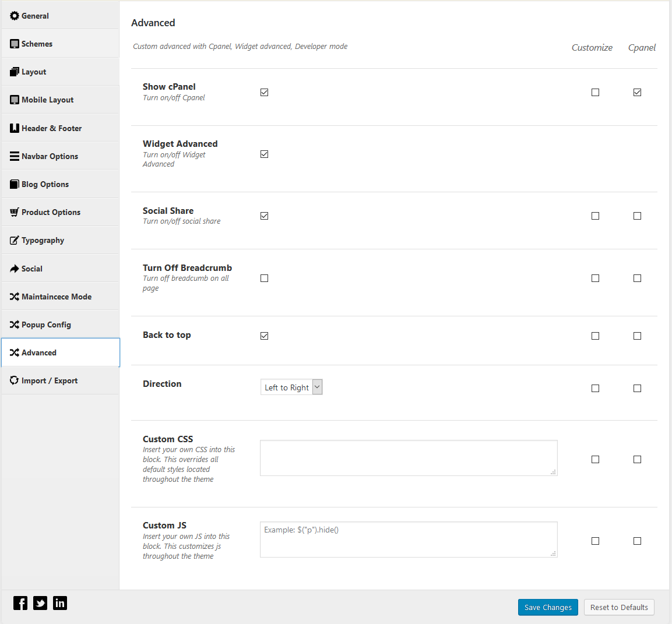Check Cpanel box for Back to top

[x=637, y=336]
